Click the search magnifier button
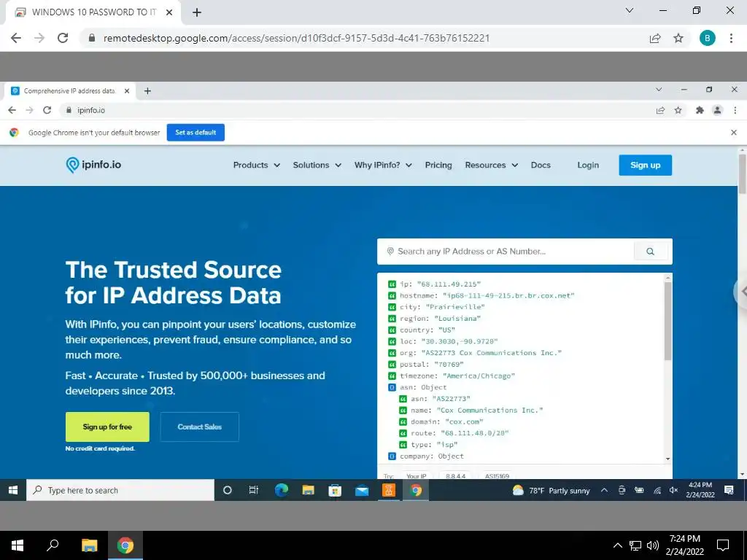 (650, 252)
